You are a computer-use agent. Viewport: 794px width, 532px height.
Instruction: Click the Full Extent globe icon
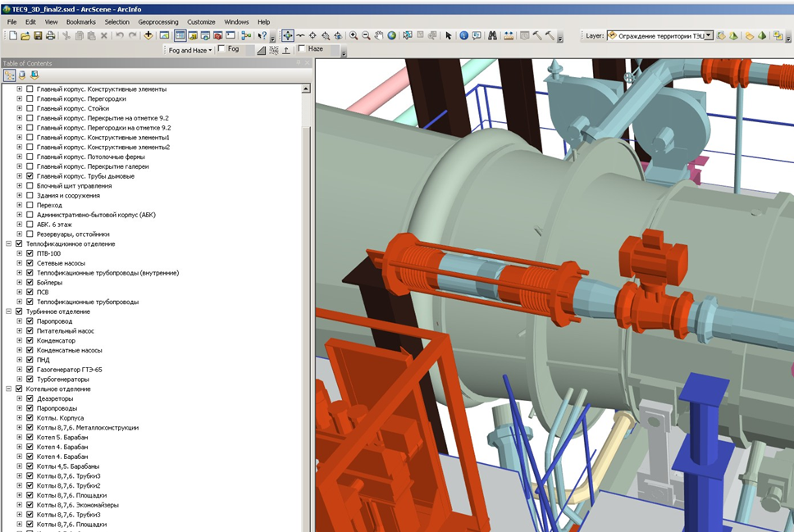pos(392,35)
